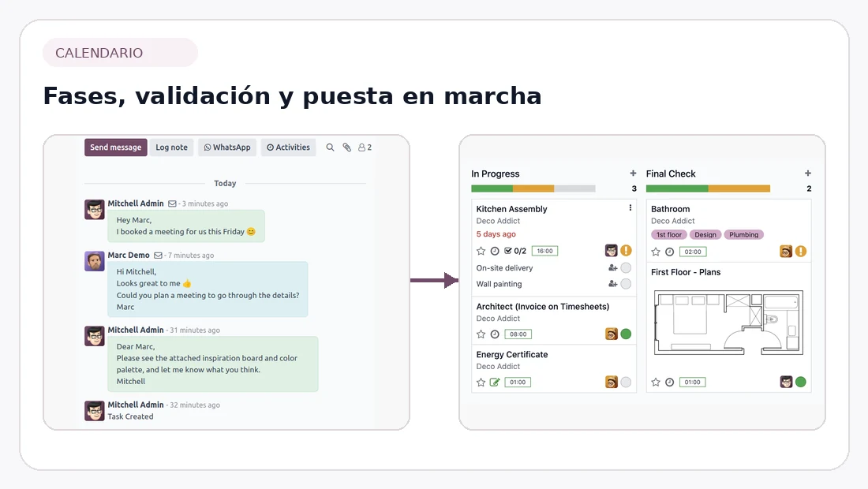Viewport: 868px width, 489px height.
Task: Open the Kitchen Assembly card's three-dot menu
Action: 630,208
